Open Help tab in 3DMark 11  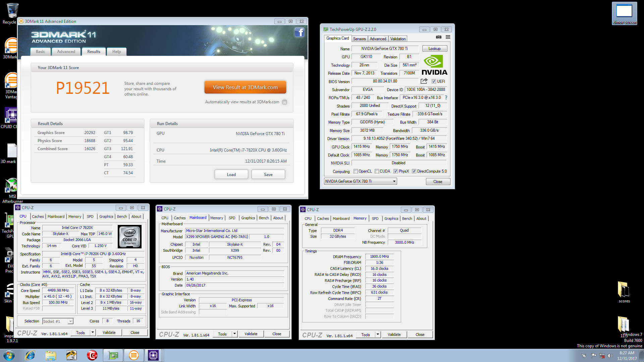116,52
